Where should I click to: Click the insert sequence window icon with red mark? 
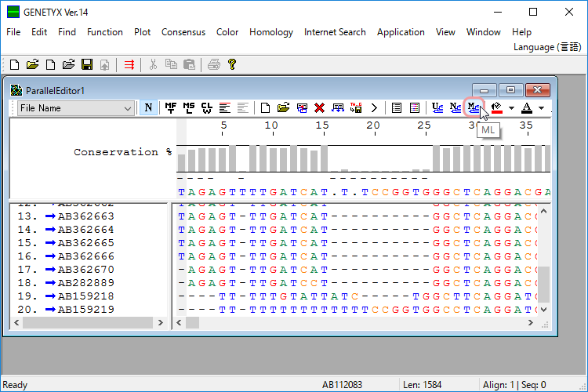point(302,108)
